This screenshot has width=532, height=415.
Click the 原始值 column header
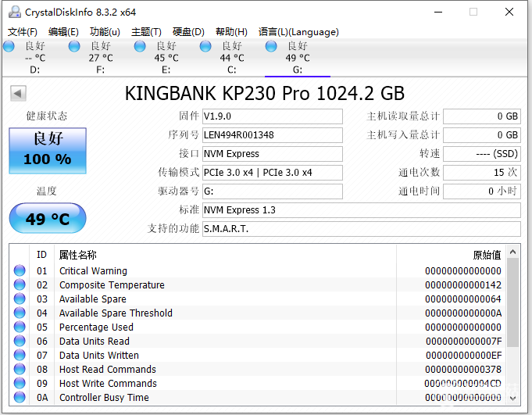point(487,255)
